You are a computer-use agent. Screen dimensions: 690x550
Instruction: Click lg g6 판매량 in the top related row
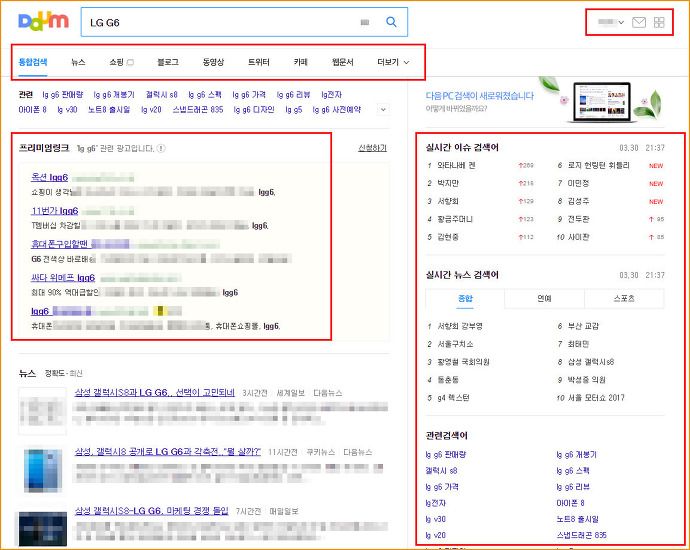62,95
